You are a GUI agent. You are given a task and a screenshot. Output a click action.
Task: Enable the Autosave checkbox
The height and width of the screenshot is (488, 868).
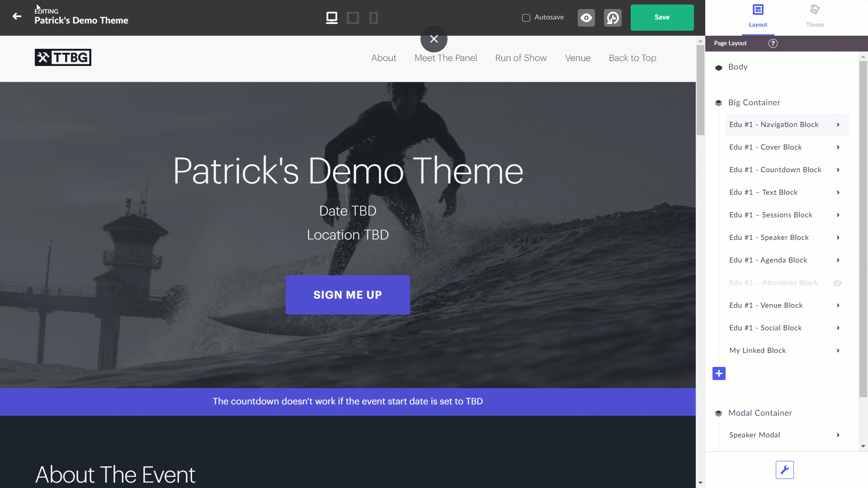pos(526,18)
